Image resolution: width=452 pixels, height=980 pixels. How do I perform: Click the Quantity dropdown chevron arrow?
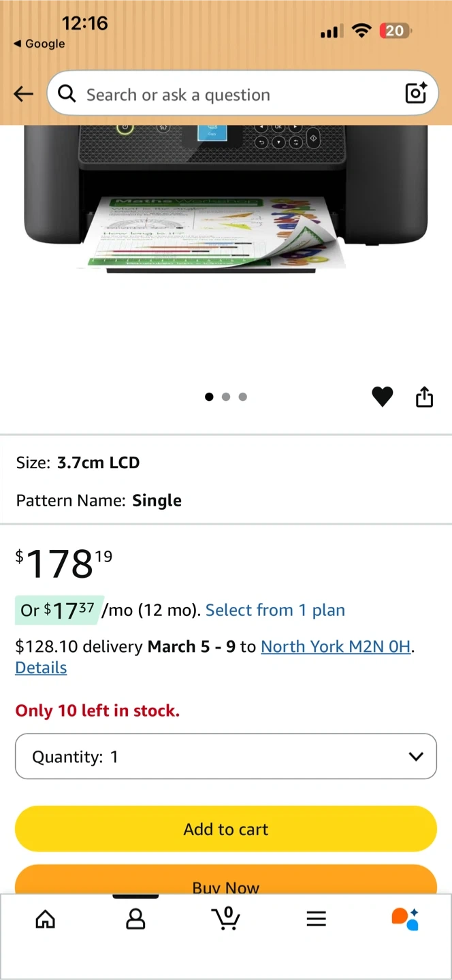pos(416,757)
